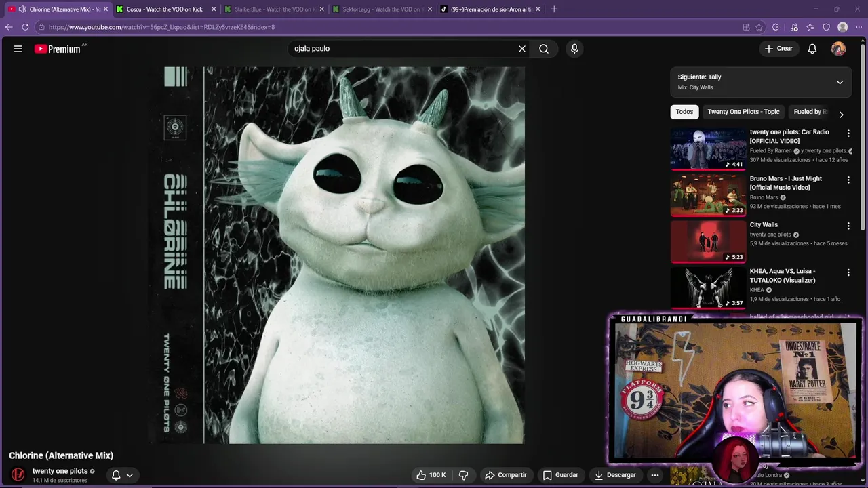Open YouTube notifications bell
Screen dimensions: 868x488
(812, 49)
